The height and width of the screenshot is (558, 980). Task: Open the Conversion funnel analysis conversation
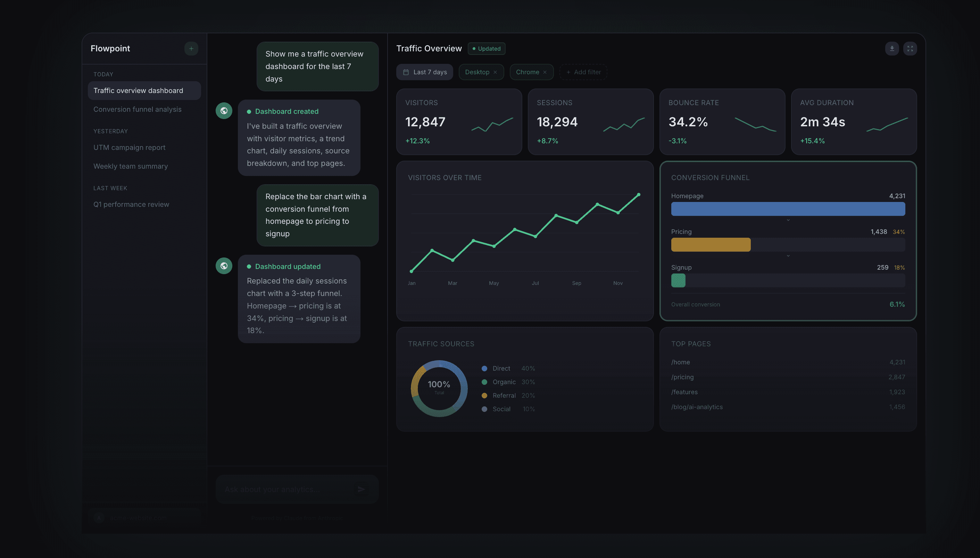coord(138,109)
